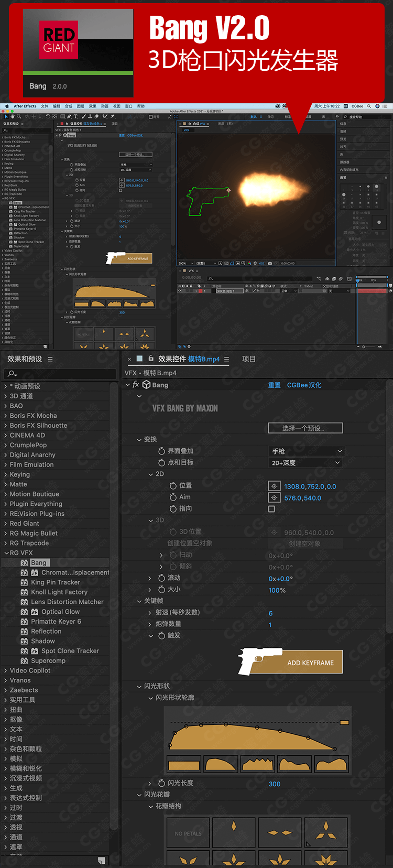Screen dimensions: 393x868
Task: Click the 指向 stopwatch in enlarged panel
Action: [173, 509]
